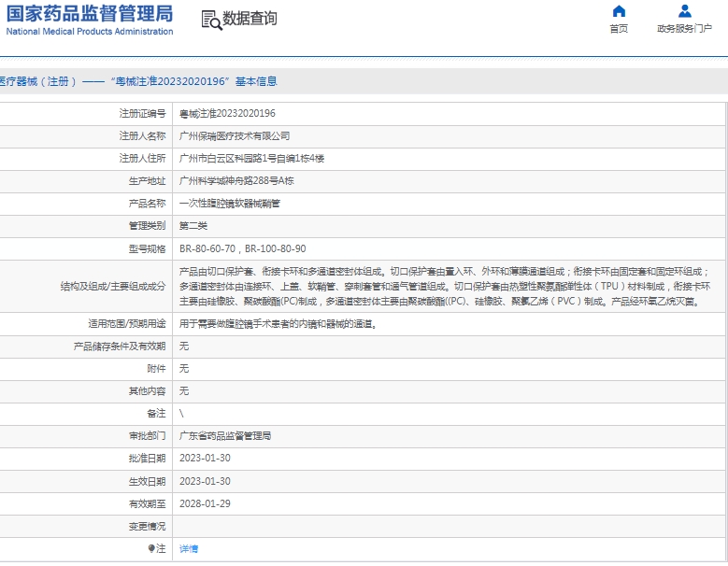This screenshot has height=566, width=728.
Task: Click the 备注 row label
Action: (156, 414)
